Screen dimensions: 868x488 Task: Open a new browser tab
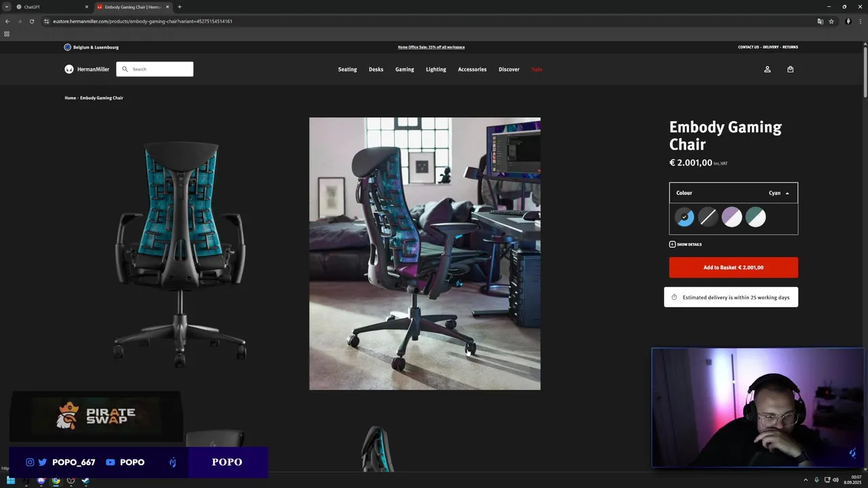pos(180,7)
